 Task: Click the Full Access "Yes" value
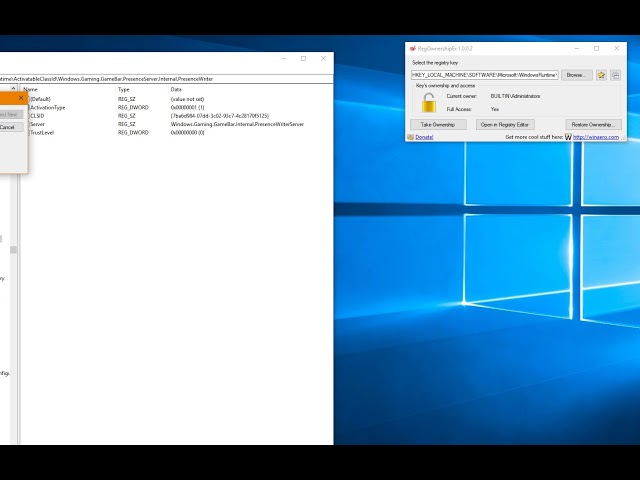495,109
